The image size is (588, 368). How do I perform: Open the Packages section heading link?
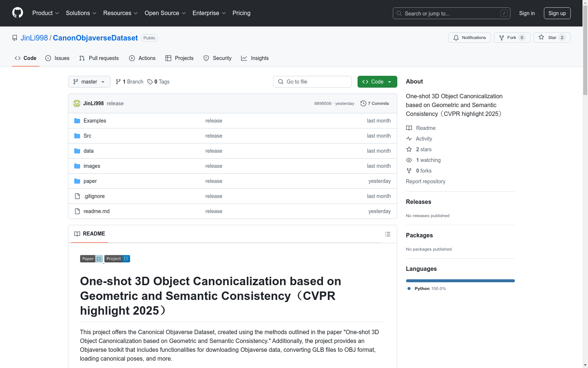[x=419, y=235]
